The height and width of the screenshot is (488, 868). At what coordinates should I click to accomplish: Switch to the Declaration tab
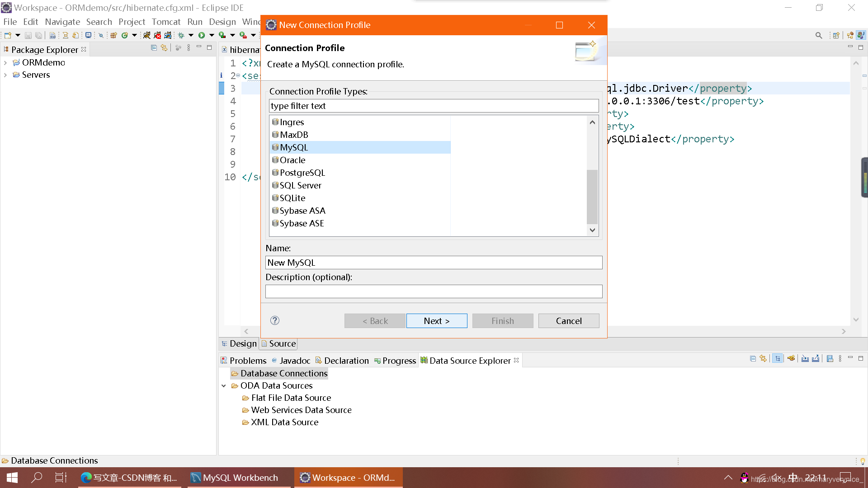tap(342, 361)
